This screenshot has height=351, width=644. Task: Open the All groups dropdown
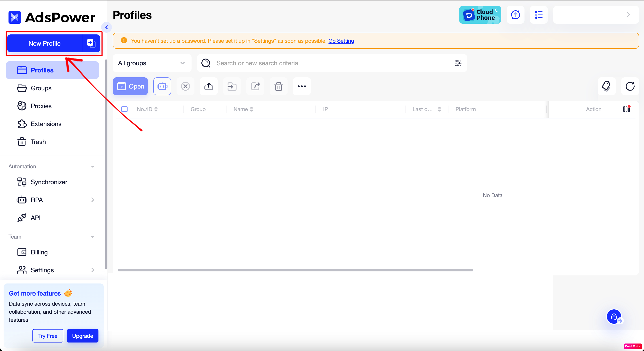tap(152, 63)
